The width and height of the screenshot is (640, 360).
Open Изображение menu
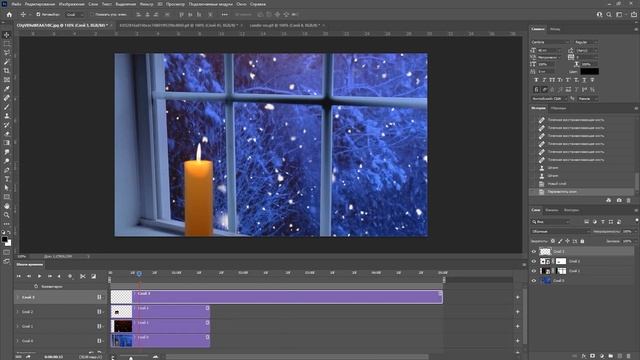(x=71, y=4)
